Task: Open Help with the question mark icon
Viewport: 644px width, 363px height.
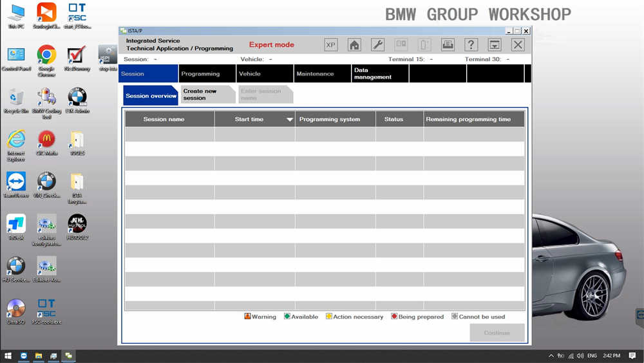Action: coord(471,45)
